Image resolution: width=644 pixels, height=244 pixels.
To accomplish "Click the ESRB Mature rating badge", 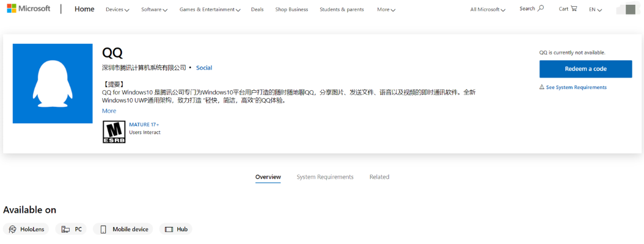I will (x=114, y=132).
